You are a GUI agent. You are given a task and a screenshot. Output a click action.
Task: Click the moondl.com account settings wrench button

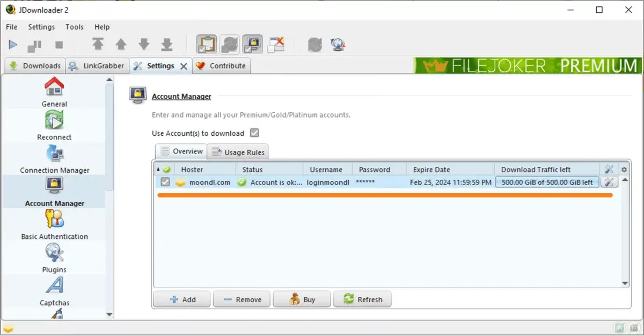[x=609, y=182]
